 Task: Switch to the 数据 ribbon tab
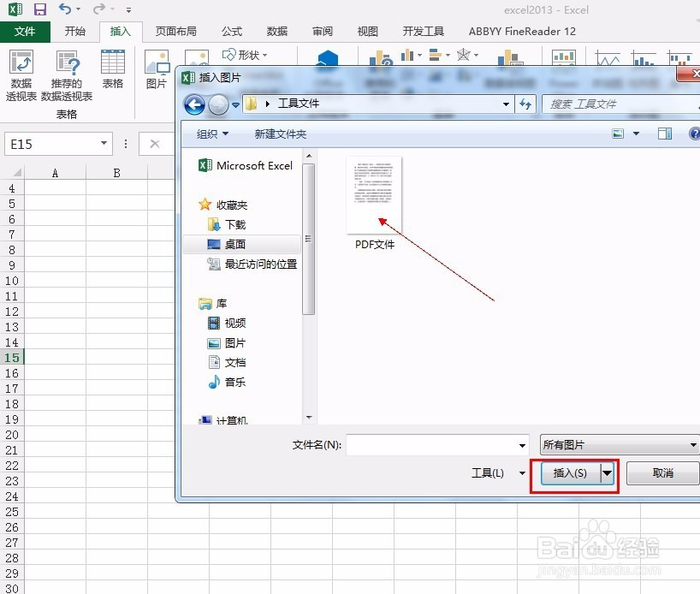[x=276, y=32]
